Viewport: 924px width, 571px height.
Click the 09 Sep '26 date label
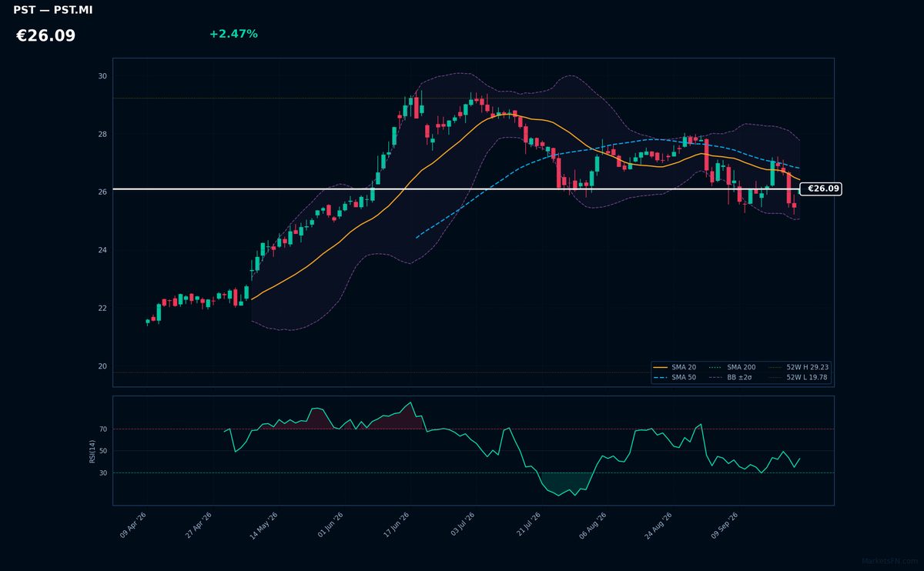[725, 525]
